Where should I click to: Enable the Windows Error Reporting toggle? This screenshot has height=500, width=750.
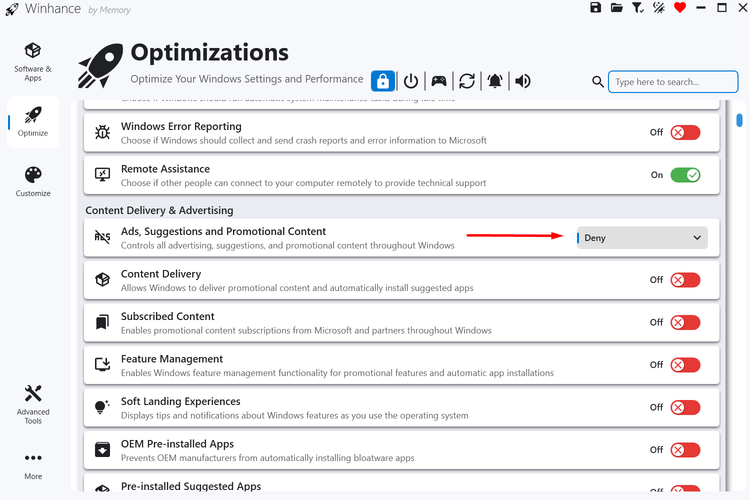685,132
